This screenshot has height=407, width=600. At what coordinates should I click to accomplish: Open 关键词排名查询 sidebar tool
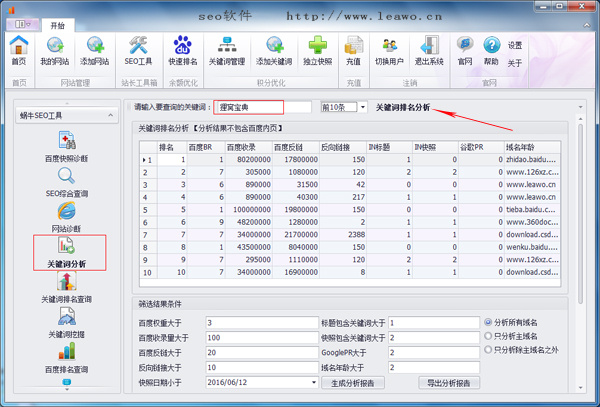pyautogui.click(x=67, y=288)
